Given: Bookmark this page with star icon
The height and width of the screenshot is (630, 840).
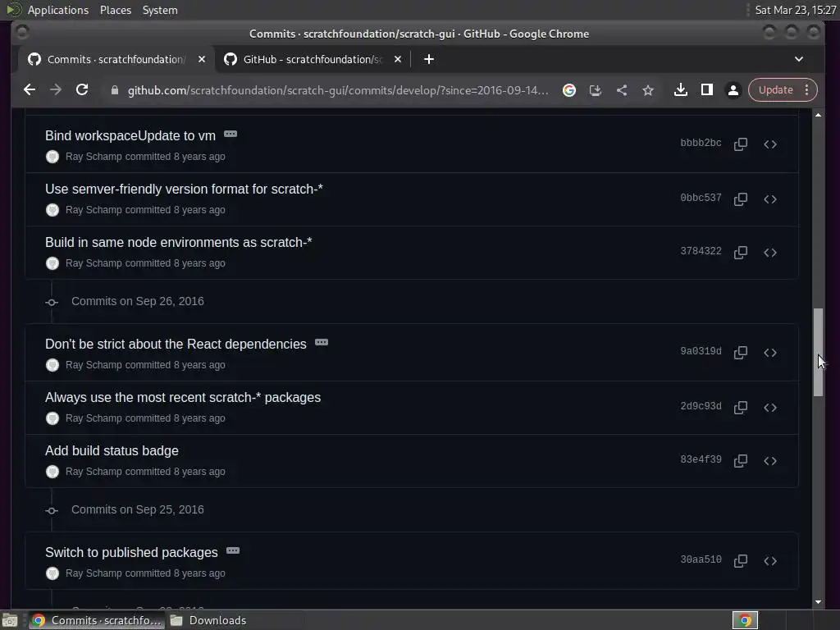Looking at the screenshot, I should 648,90.
